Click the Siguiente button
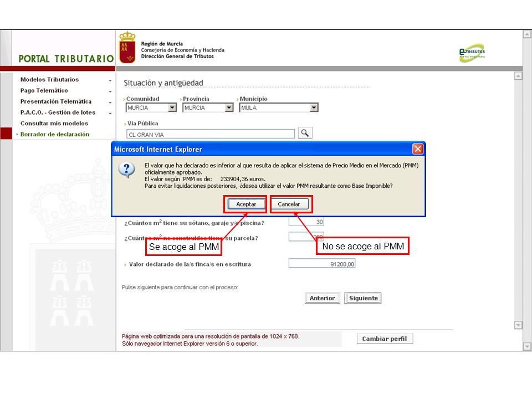 coord(363,298)
